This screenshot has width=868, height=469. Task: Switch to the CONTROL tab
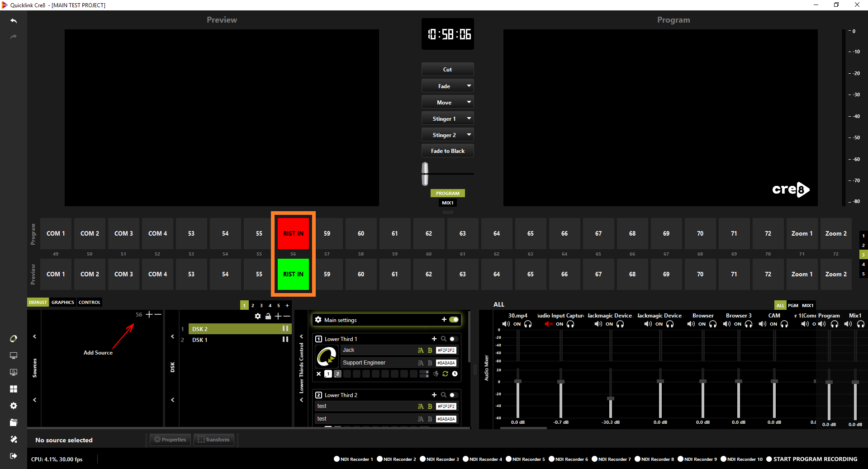[90, 302]
